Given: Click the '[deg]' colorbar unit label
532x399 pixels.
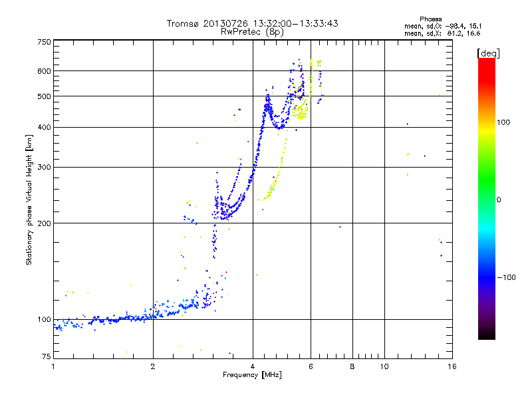Looking at the screenshot, I should 488,53.
